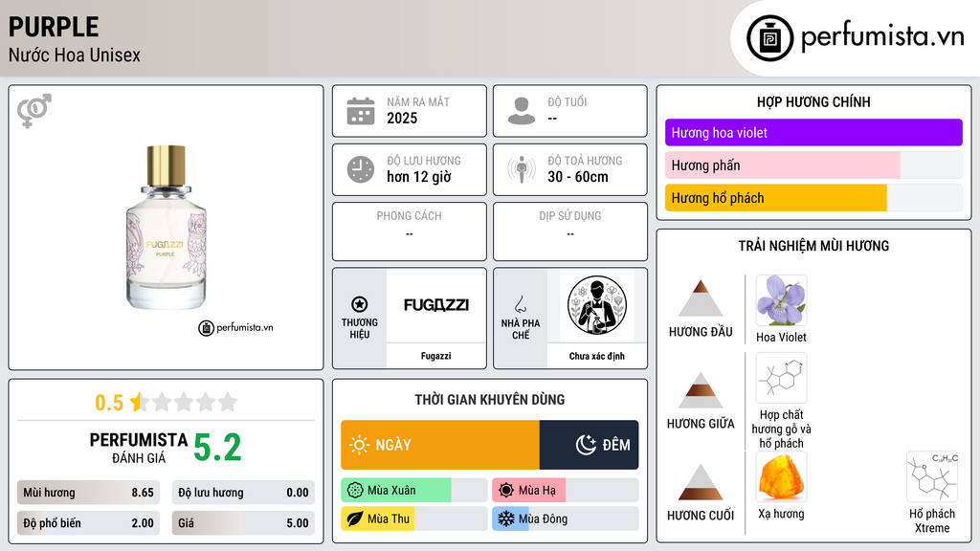980x551 pixels.
Task: Click the Mùa Đông season bar
Action: click(x=565, y=518)
